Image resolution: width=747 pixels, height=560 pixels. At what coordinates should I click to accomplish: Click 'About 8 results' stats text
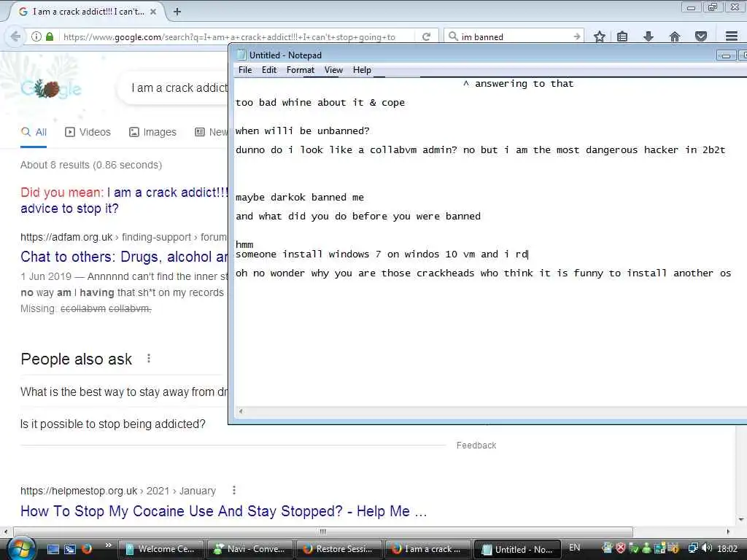pos(91,165)
